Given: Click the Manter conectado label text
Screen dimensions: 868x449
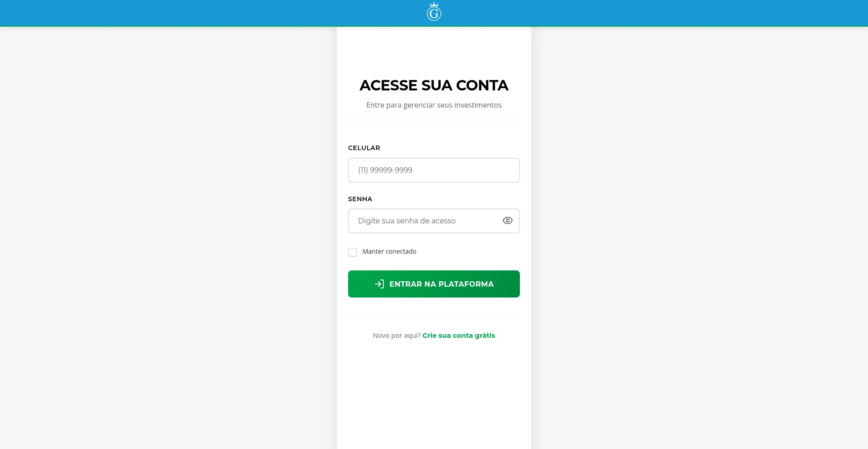Looking at the screenshot, I should coord(389,251).
